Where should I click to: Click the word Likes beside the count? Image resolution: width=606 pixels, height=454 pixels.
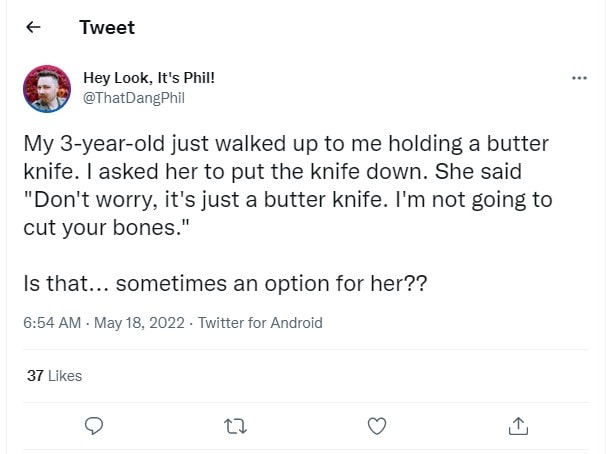[x=65, y=376]
